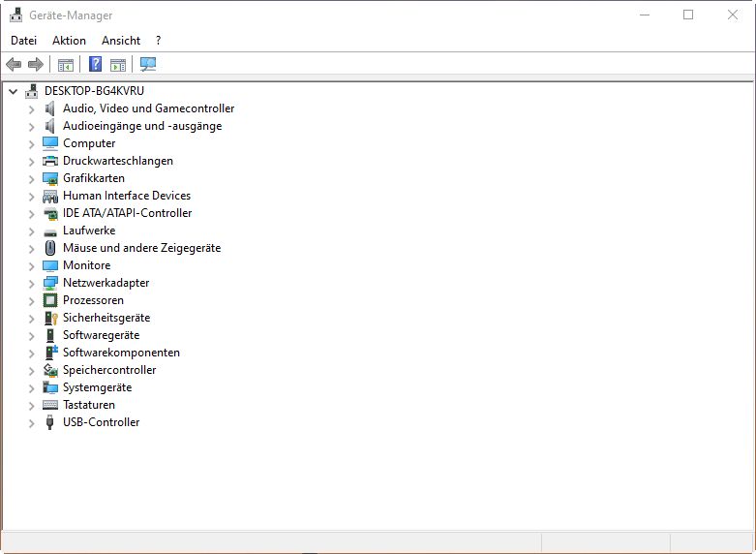
Task: Click the screen icon next to Monitore
Action: pos(50,266)
